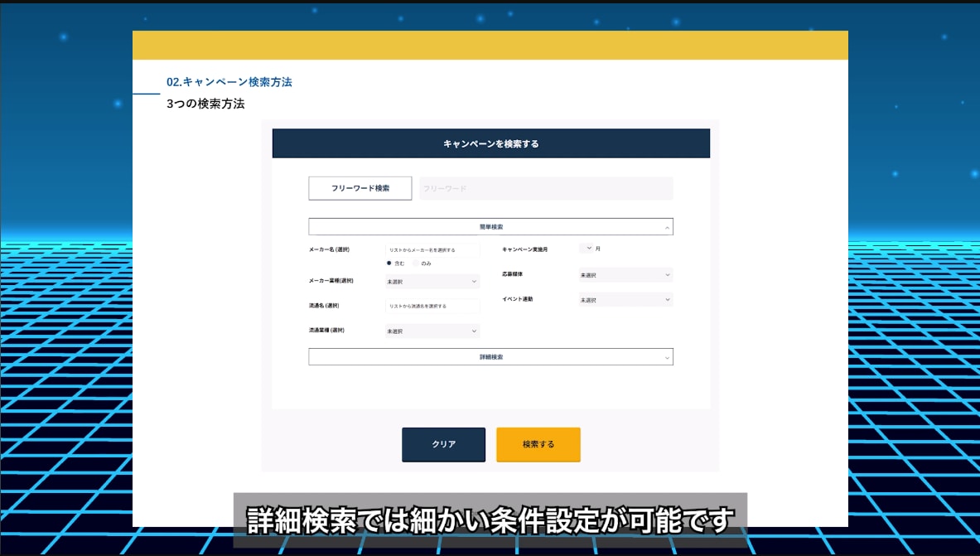Image resolution: width=980 pixels, height=556 pixels.
Task: Collapse the 簡単検索 section bar
Action: coord(490,226)
